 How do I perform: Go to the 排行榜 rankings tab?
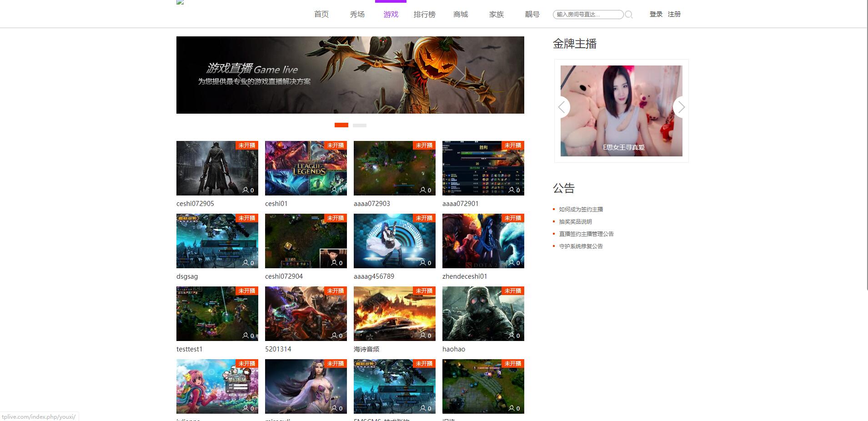click(x=424, y=15)
